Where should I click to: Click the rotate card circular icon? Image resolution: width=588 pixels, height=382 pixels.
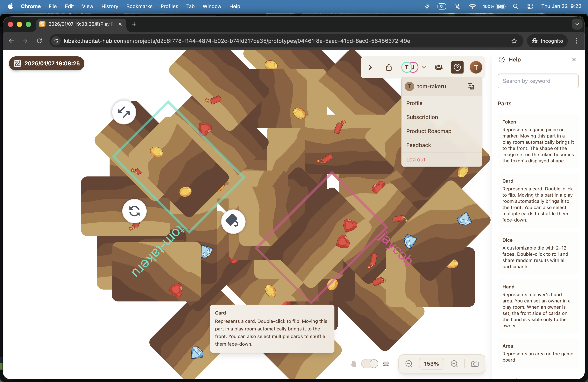[x=134, y=211]
